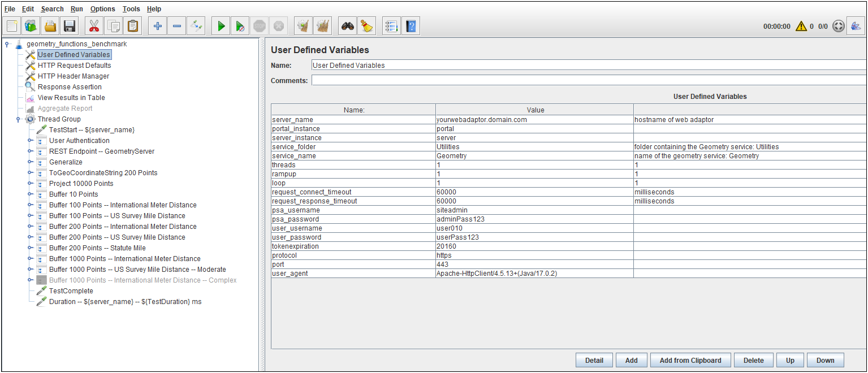
Task: Open Search with binoculars icon
Action: click(x=348, y=25)
